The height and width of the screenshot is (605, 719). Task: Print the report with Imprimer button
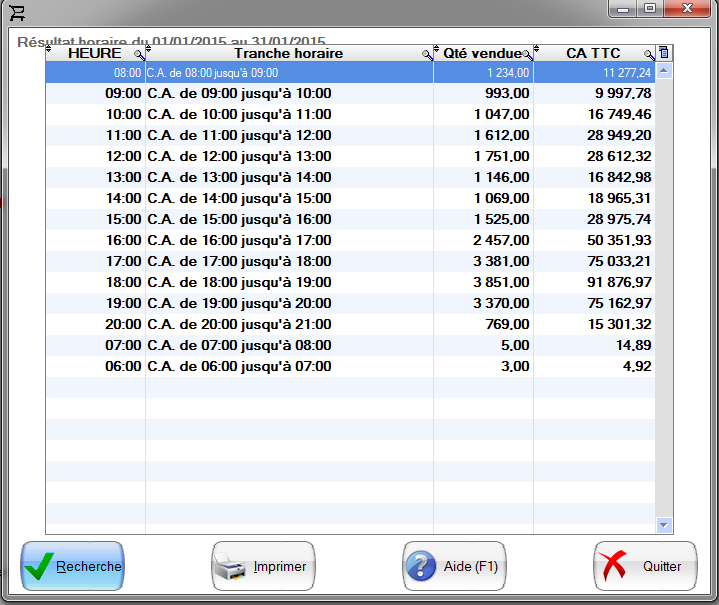pos(263,566)
